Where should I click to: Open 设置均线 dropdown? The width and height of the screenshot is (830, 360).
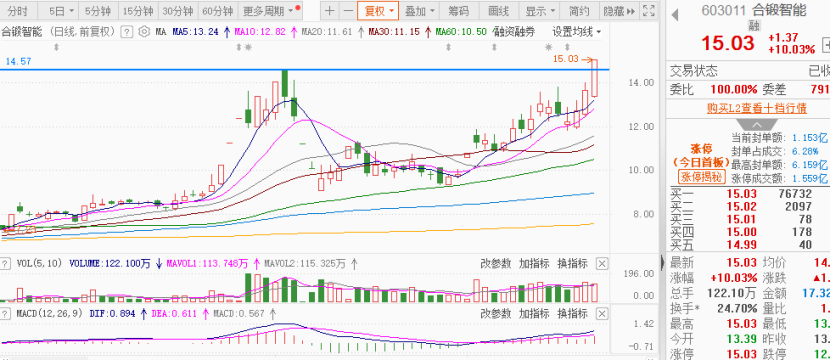point(577,32)
